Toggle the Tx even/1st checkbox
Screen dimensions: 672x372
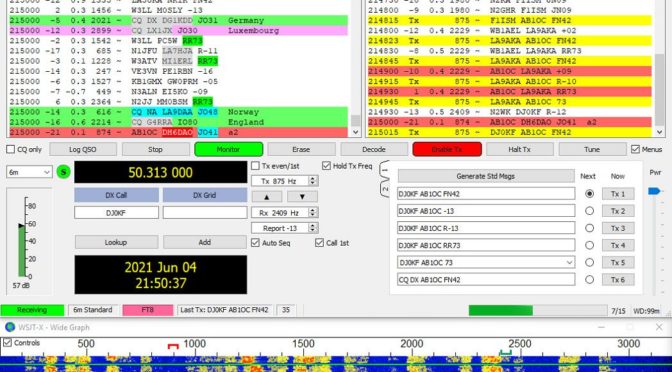(255, 166)
